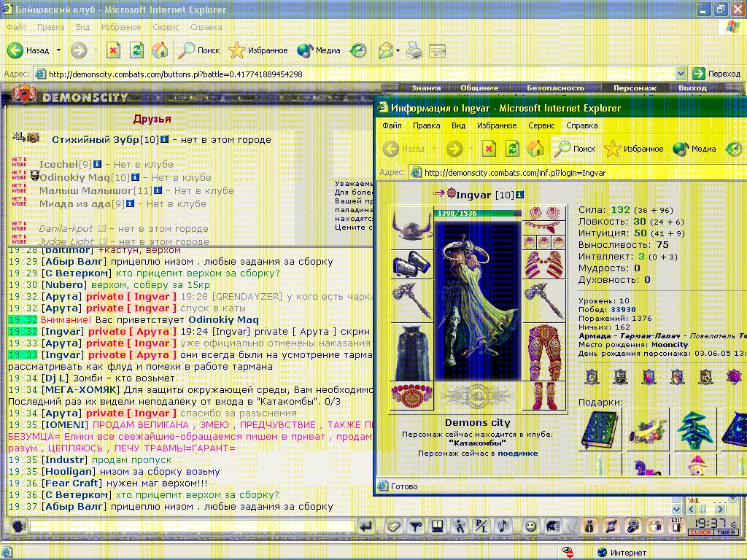Click info icon next to Ingvar [10]
747x560 pixels.
pos(519,194)
